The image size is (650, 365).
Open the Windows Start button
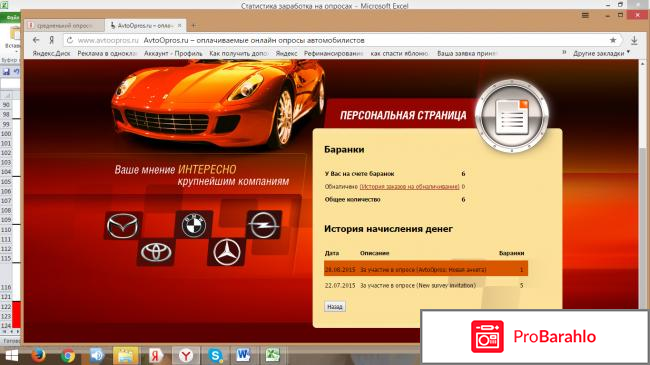tap(11, 355)
